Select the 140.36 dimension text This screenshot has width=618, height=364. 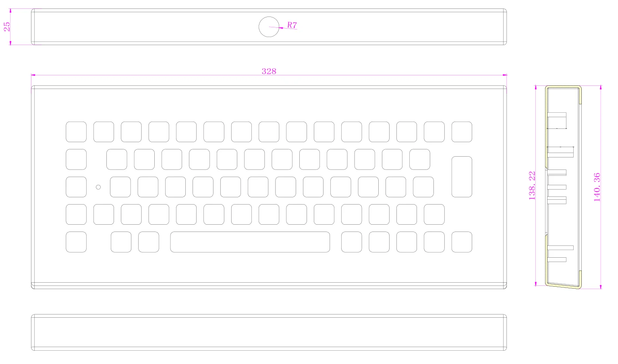tap(597, 187)
